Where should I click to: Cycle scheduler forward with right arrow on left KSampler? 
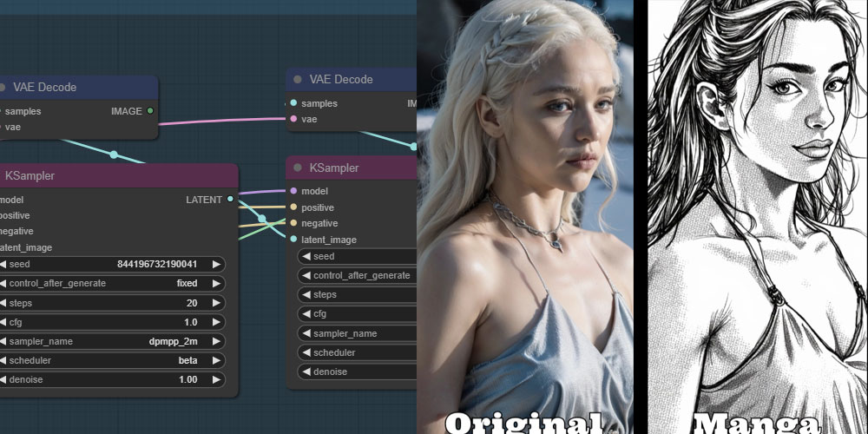[216, 360]
